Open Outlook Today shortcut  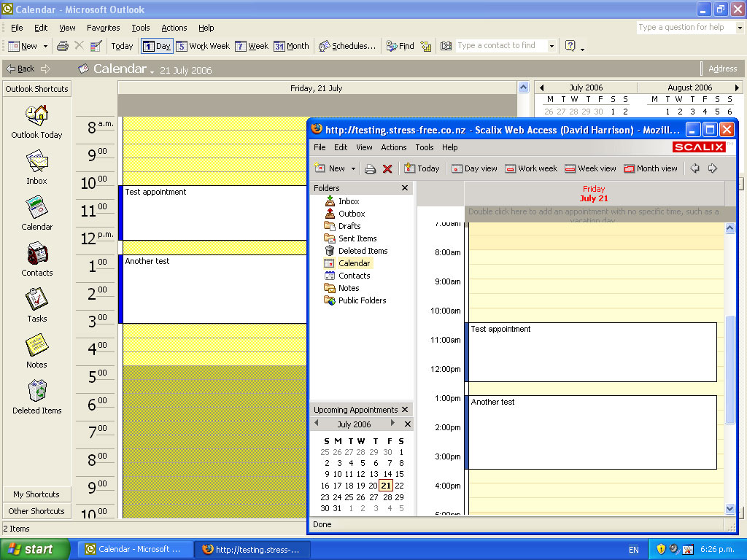pos(36,122)
